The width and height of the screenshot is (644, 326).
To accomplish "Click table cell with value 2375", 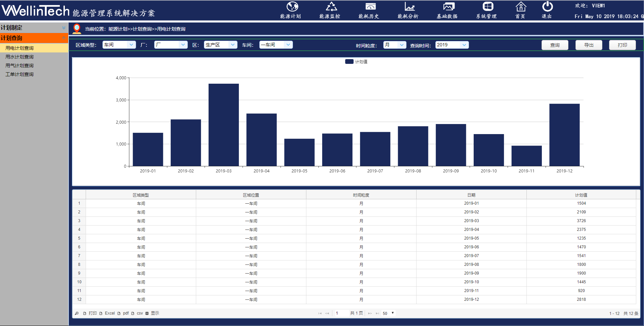I will click(x=581, y=230).
